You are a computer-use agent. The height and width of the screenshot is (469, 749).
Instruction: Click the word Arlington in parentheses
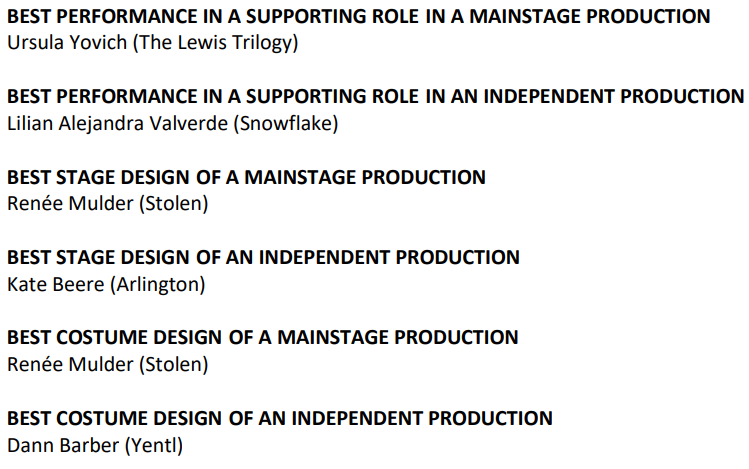coord(158,285)
